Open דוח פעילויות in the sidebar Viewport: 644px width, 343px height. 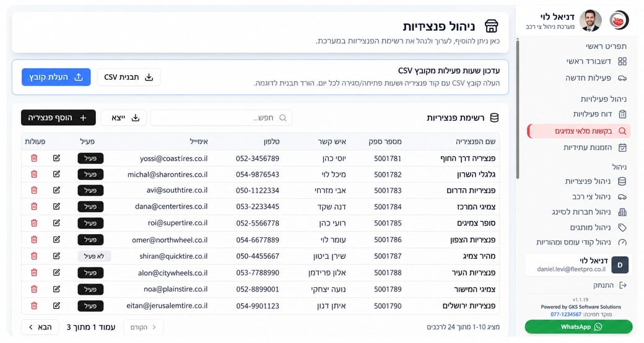pos(599,114)
